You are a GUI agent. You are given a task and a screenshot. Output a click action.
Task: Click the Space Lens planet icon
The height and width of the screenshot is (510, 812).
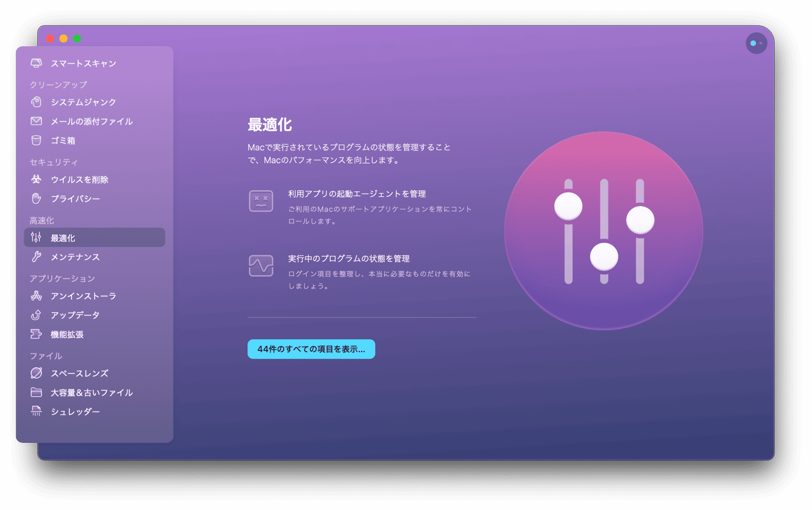point(36,373)
